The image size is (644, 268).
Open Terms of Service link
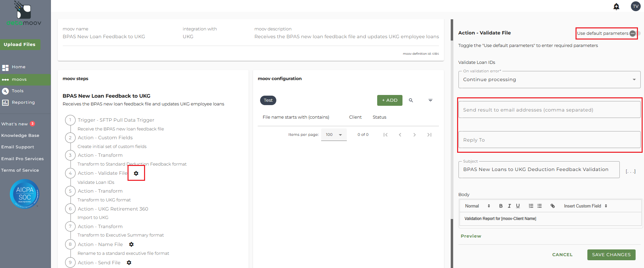coord(20,170)
